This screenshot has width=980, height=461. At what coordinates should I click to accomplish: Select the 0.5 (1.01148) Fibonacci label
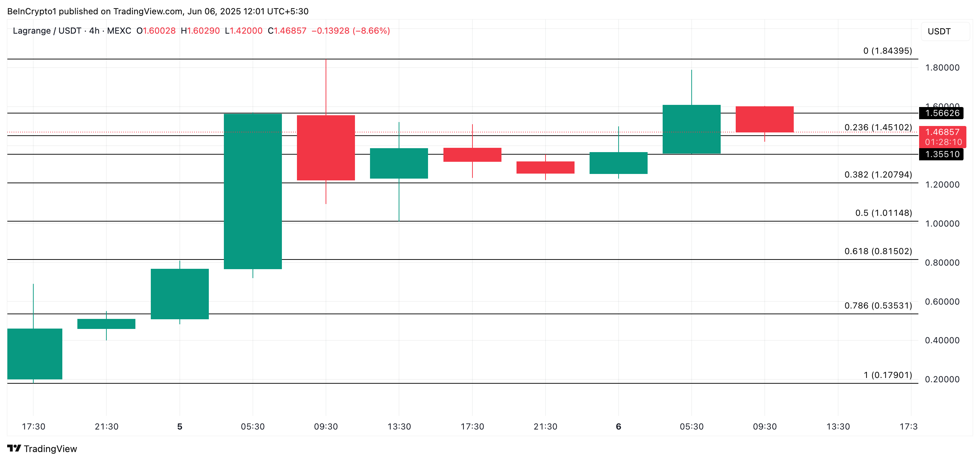[x=883, y=213]
